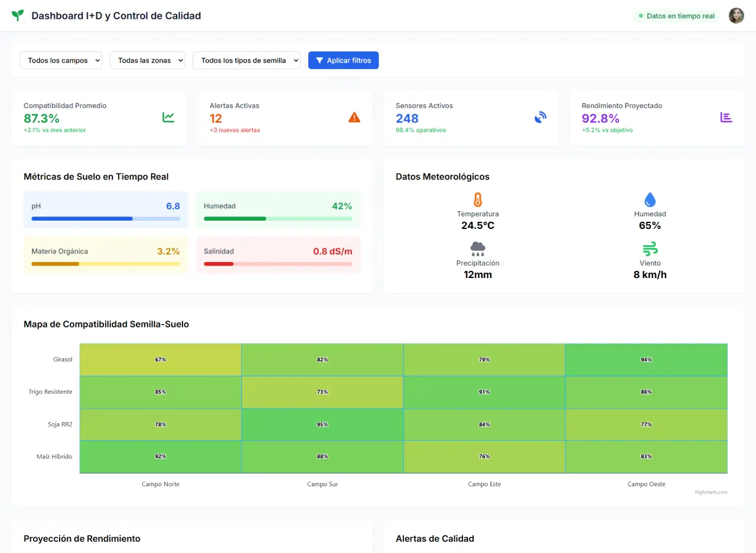
Task: Select the Girasol / Campo Oeste 94% cell
Action: (x=647, y=359)
